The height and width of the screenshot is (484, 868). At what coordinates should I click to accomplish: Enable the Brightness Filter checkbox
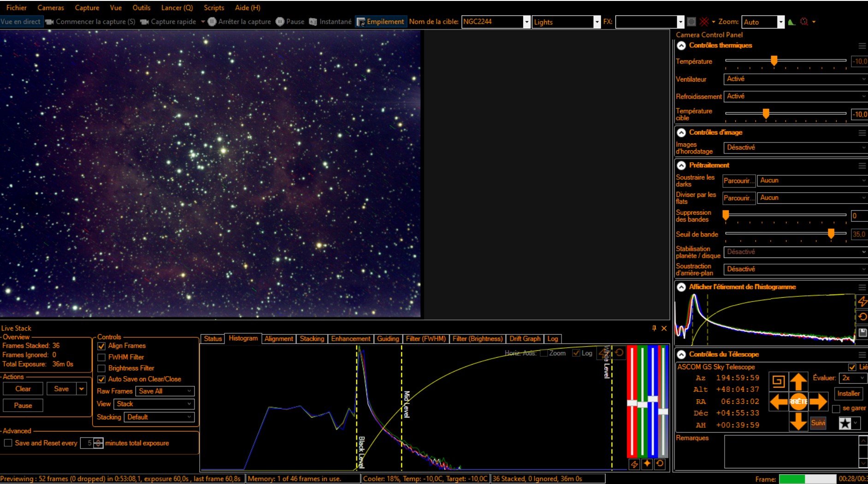pos(101,368)
